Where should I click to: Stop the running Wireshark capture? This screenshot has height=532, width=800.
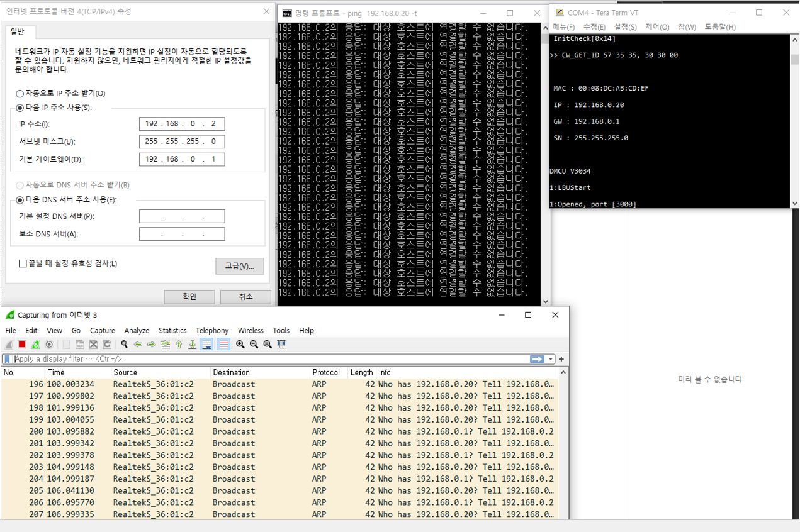tap(22, 344)
